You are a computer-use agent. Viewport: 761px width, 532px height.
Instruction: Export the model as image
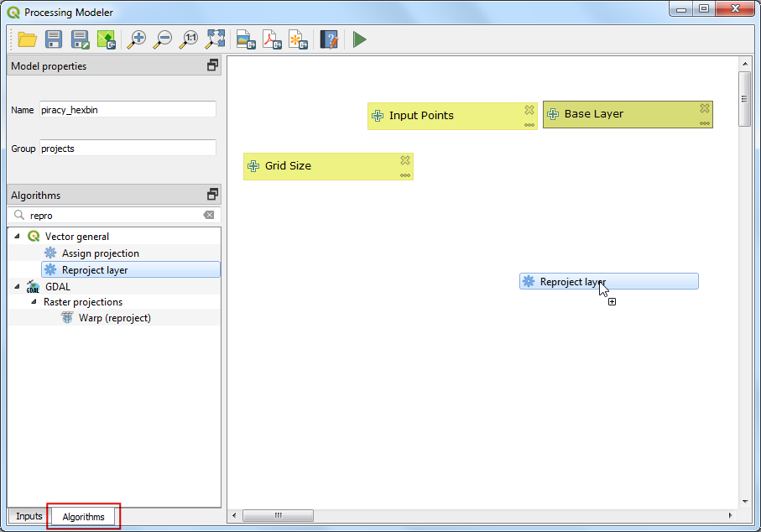[245, 39]
